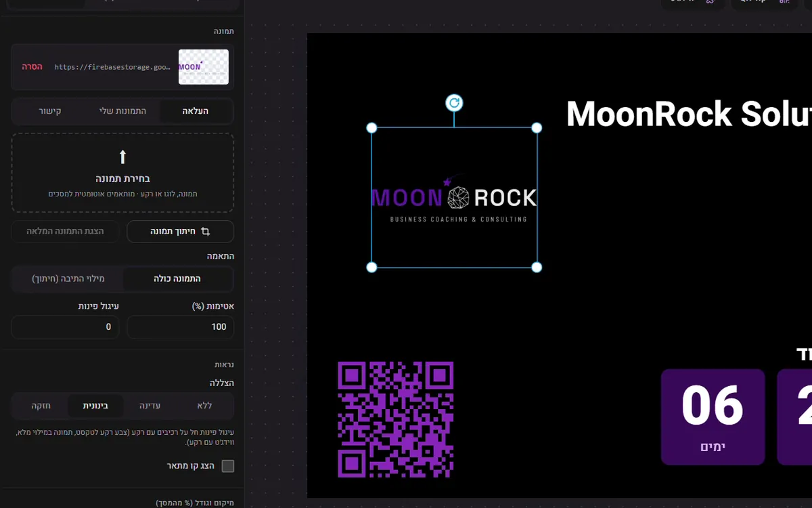
Task: Select the MoonRock Solutions title on the canvas
Action: 689,114
